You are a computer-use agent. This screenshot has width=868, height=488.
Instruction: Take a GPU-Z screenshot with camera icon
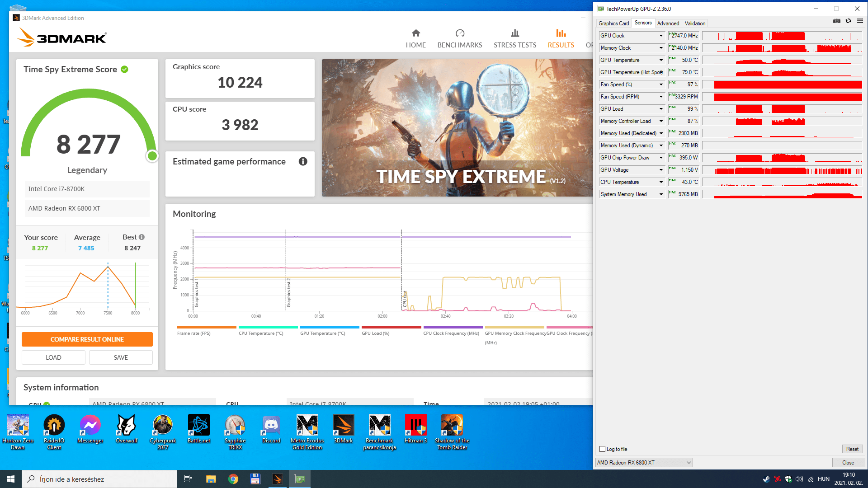(837, 21)
